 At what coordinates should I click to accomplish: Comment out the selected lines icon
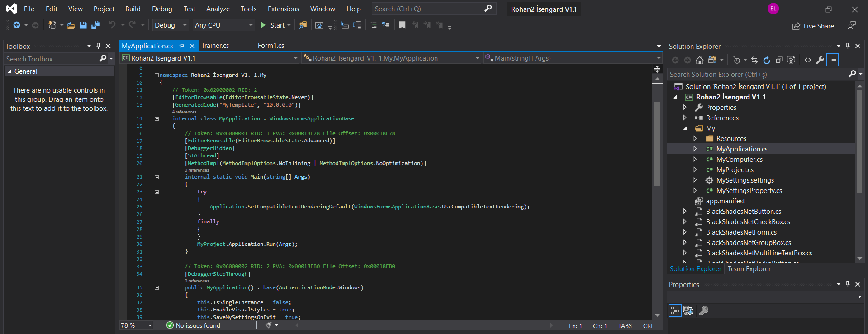pos(374,25)
